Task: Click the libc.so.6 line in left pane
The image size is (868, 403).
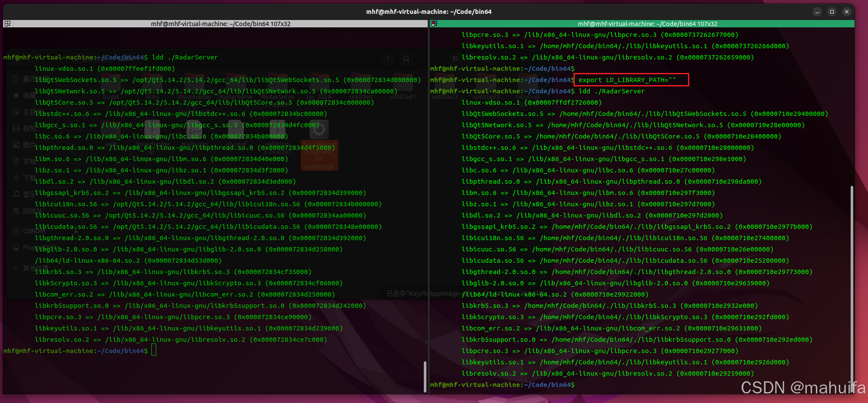Action: pos(161,136)
